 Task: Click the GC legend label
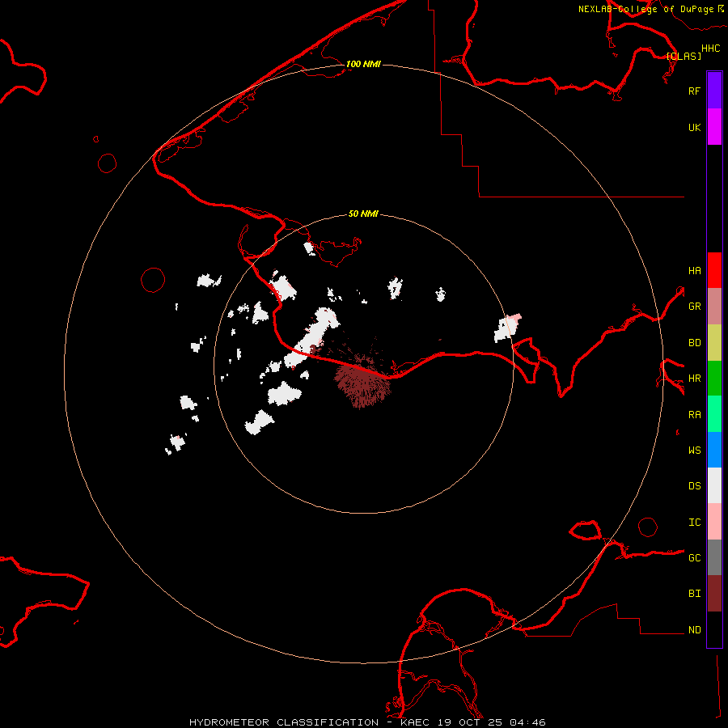pos(694,557)
